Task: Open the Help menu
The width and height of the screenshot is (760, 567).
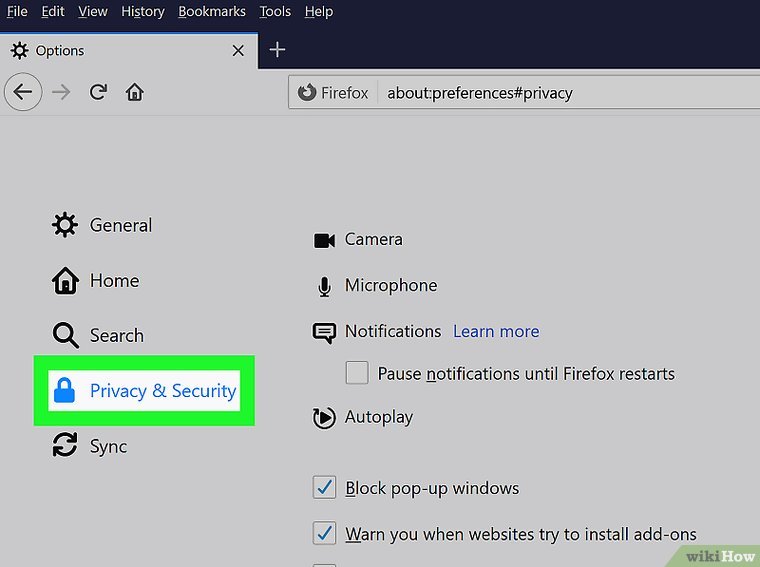Action: tap(318, 11)
